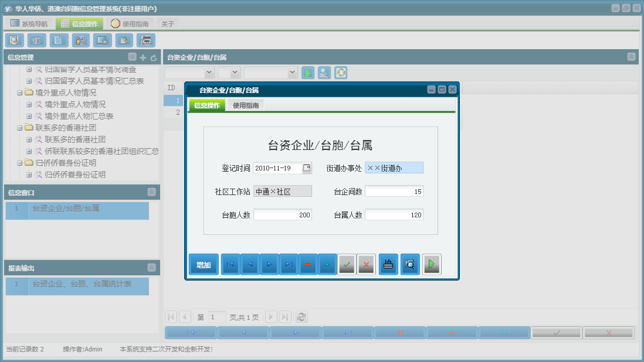Screen dimensions: 644x362
Task: Print the record using printer icon
Action: (388, 264)
